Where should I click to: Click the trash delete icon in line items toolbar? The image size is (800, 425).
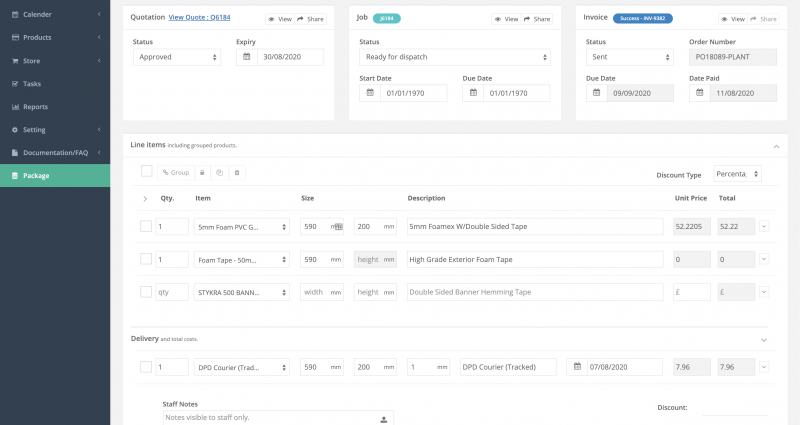coord(236,173)
